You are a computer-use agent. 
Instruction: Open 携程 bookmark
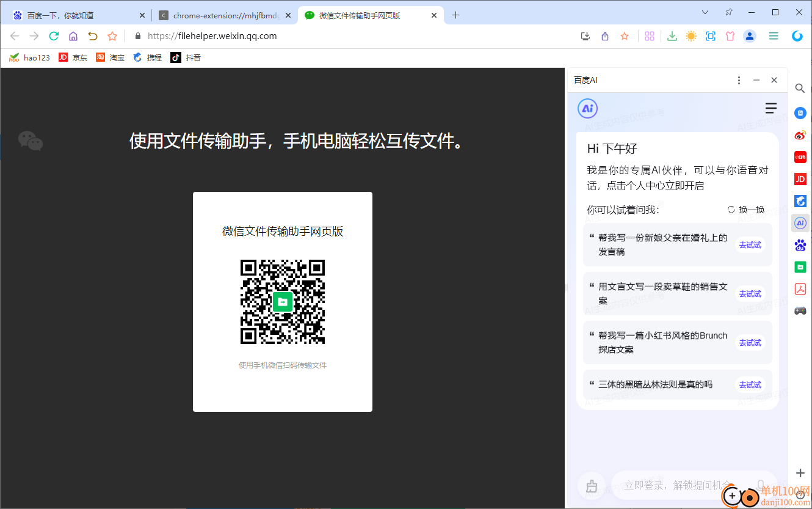147,57
